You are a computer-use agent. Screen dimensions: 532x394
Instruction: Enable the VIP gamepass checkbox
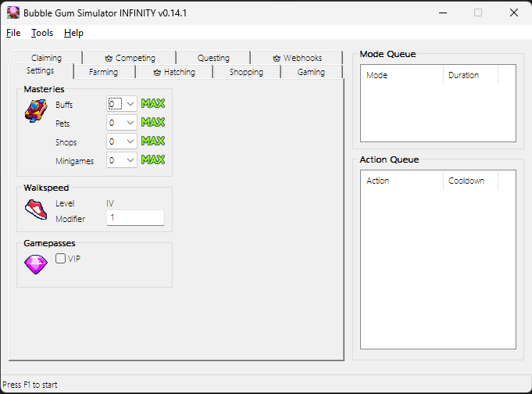60,259
